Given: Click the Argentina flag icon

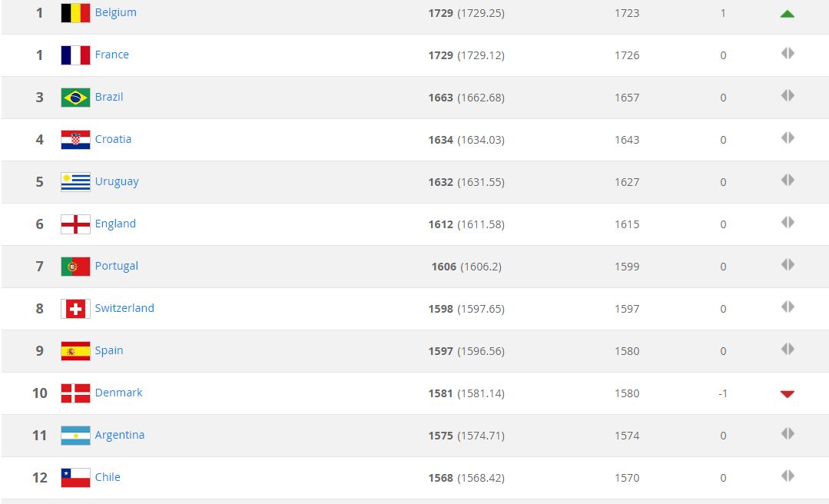Looking at the screenshot, I should [x=75, y=436].
